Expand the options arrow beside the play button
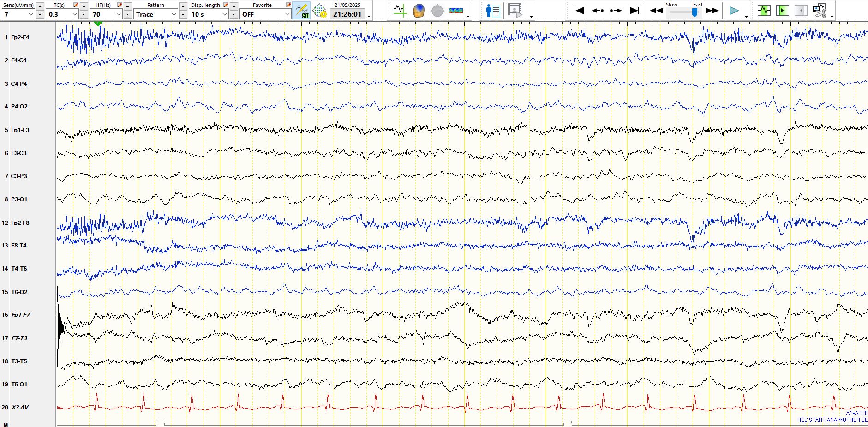 pos(746,17)
